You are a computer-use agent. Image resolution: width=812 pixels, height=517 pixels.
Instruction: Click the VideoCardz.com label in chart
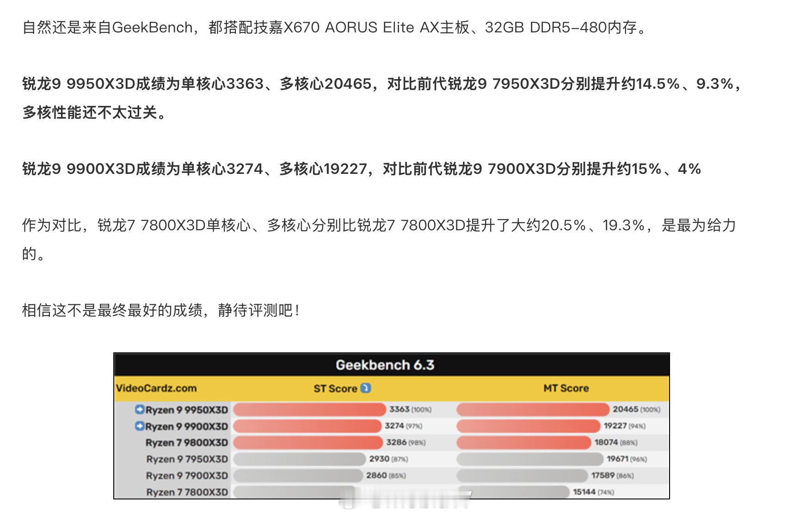click(156, 388)
